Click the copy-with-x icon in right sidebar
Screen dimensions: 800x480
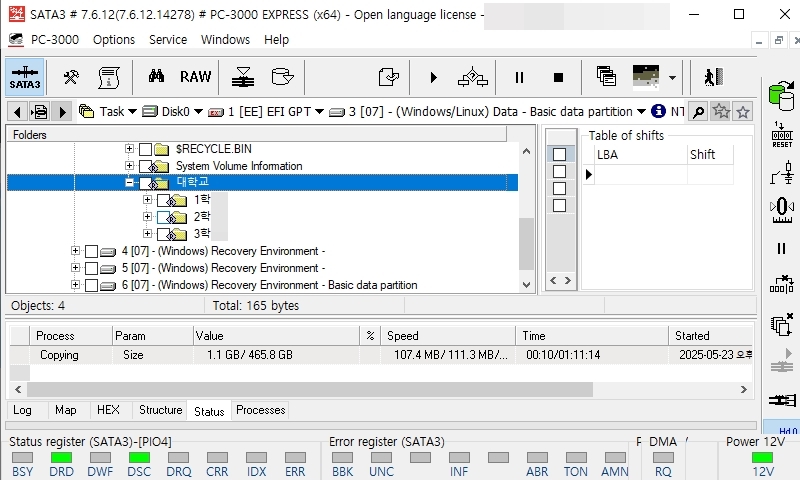pyautogui.click(x=782, y=325)
